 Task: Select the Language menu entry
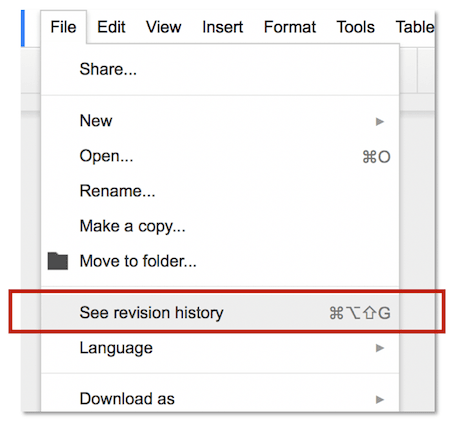pos(220,348)
